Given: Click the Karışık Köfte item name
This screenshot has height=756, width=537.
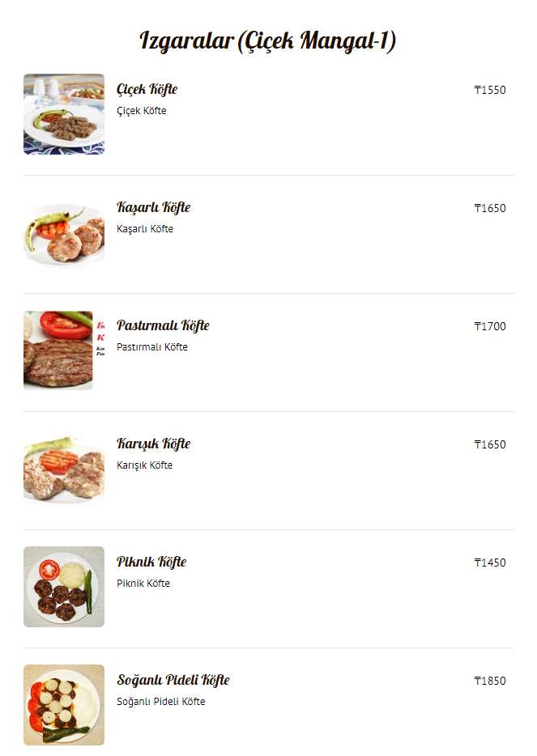Looking at the screenshot, I should pyautogui.click(x=153, y=444).
